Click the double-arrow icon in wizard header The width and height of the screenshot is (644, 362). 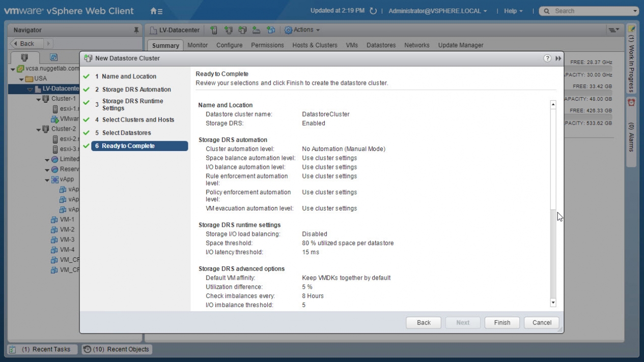558,58
